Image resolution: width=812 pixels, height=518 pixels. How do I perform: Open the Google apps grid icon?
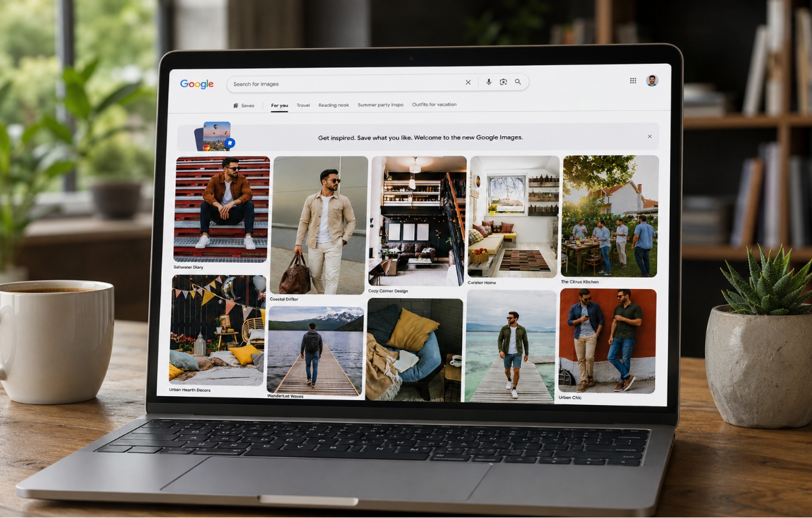(633, 81)
